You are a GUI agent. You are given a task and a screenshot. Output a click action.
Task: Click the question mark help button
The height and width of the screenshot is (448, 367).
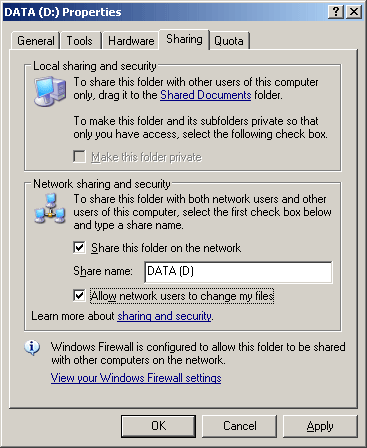pos(336,12)
